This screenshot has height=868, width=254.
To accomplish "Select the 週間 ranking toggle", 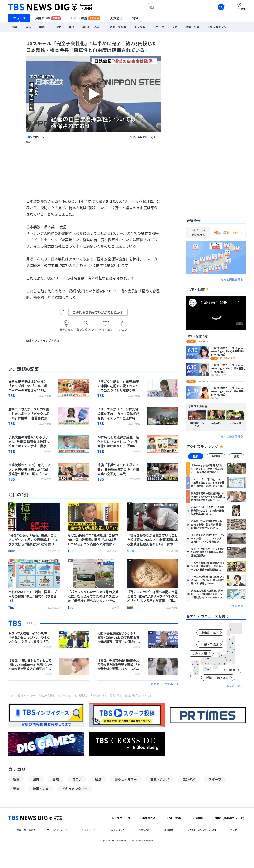I will pos(236,456).
